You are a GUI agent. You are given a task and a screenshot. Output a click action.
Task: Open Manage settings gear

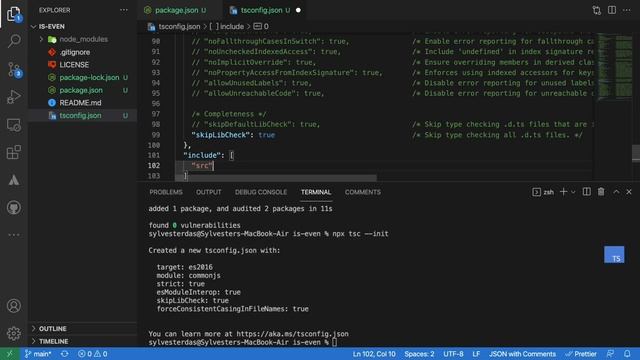(x=14, y=333)
